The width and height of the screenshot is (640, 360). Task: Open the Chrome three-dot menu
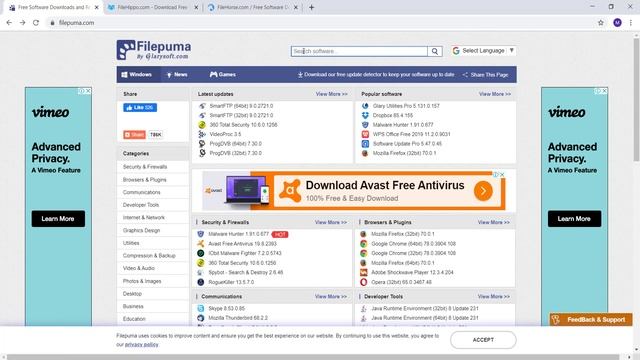631,23
